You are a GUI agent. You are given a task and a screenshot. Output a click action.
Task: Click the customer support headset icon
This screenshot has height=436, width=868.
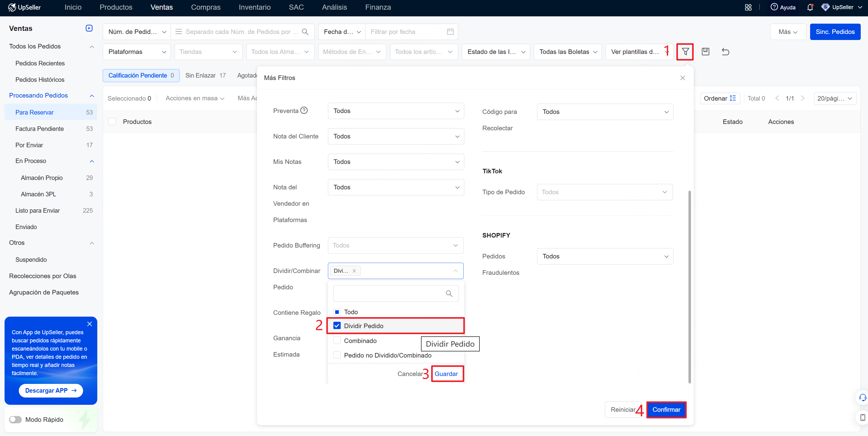tap(862, 398)
